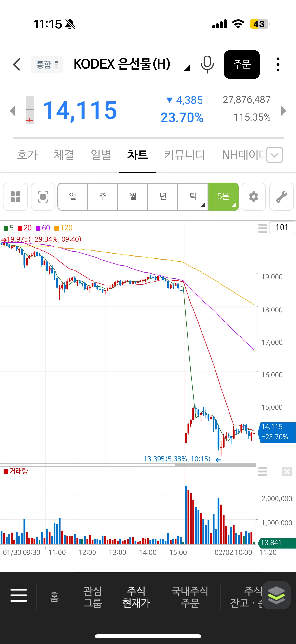Image resolution: width=296 pixels, height=644 pixels.
Task: Expand the stock name selector triangle
Action: [x=187, y=68]
